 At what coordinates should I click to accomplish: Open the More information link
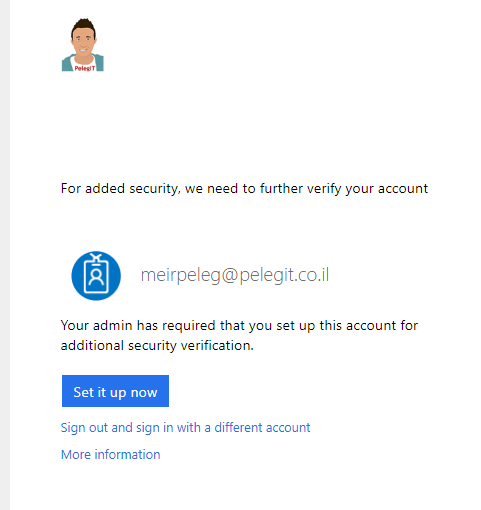[x=110, y=454]
